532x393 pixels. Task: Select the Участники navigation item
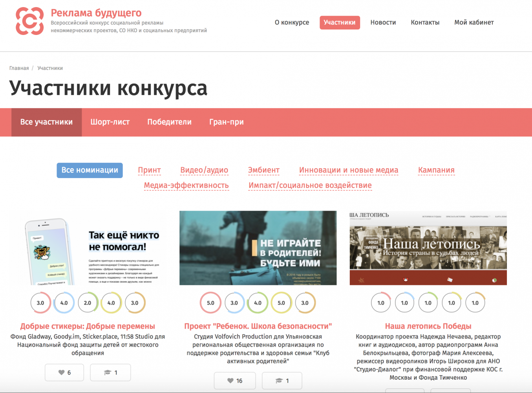pyautogui.click(x=340, y=22)
